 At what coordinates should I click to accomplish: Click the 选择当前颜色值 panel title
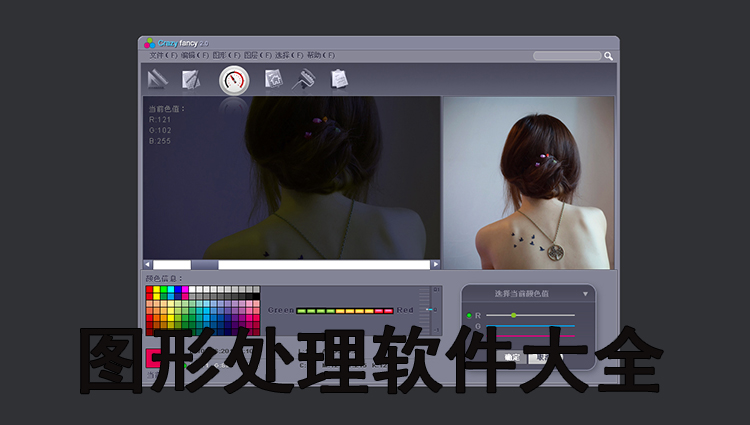pos(521,294)
